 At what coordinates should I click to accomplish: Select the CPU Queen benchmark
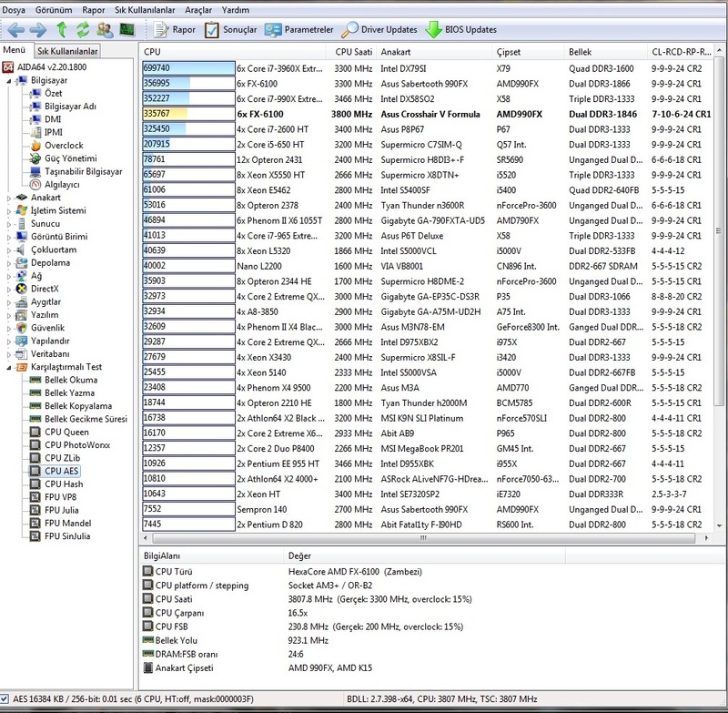point(66,432)
